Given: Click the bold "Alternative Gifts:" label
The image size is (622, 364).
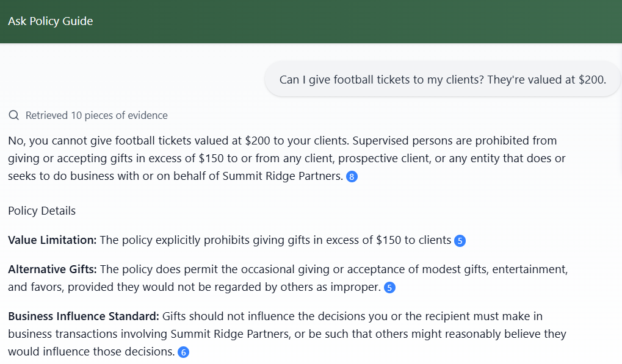Looking at the screenshot, I should 52,269.
